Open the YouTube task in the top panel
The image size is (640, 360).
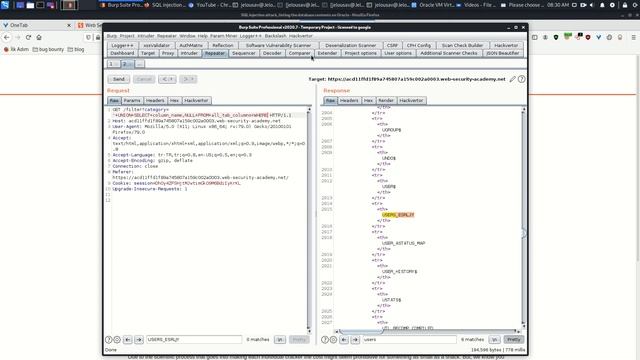209,5
